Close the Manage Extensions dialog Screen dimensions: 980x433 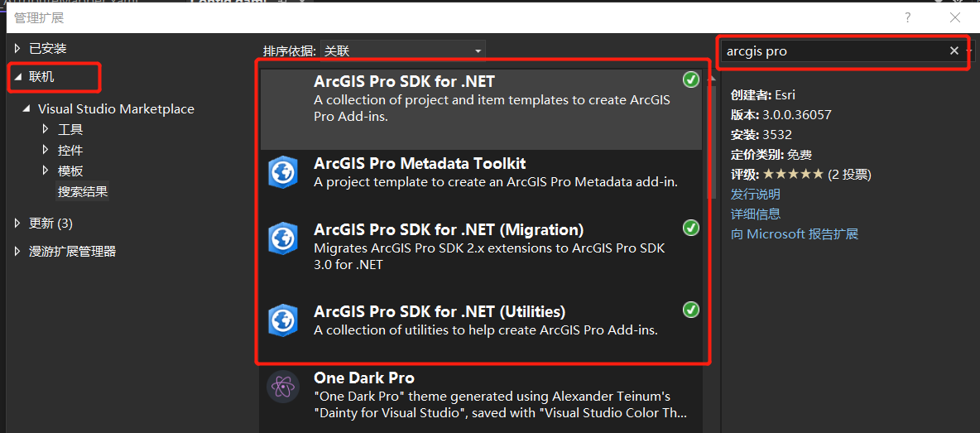click(x=955, y=17)
